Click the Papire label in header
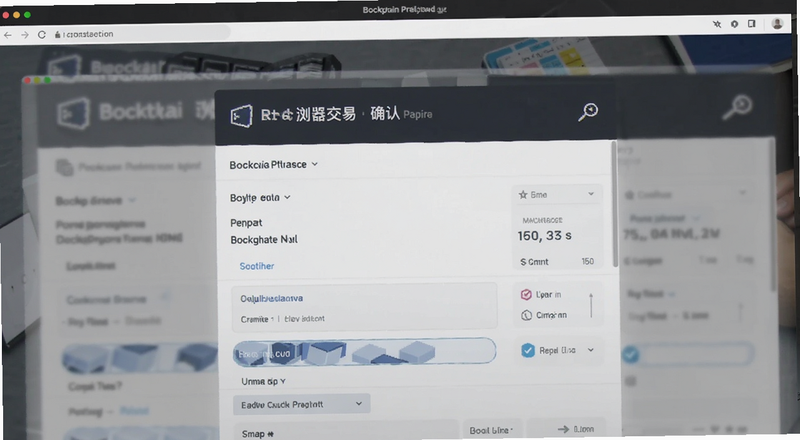 tap(417, 115)
